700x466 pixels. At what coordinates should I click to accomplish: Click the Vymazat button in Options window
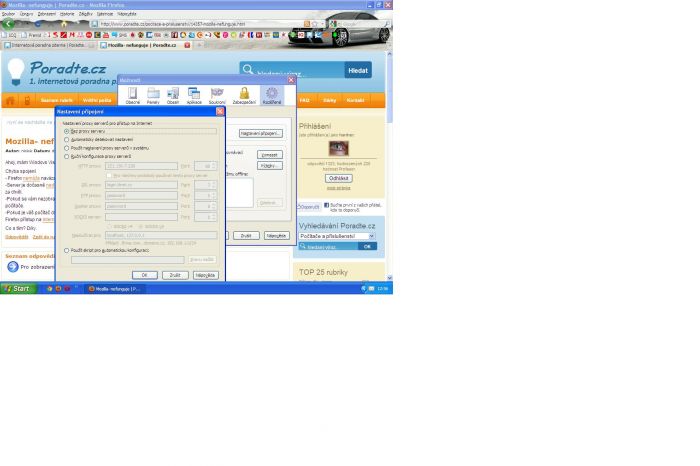pos(270,155)
